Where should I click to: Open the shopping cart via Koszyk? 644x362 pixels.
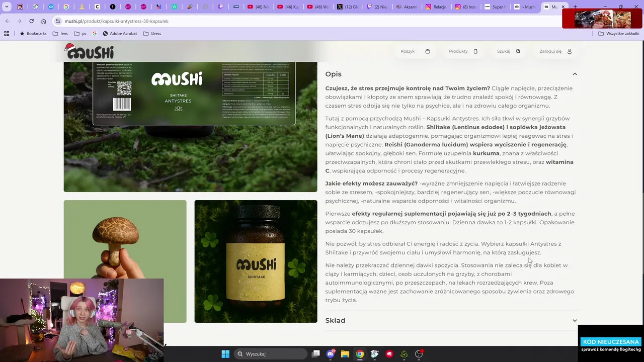(408, 51)
